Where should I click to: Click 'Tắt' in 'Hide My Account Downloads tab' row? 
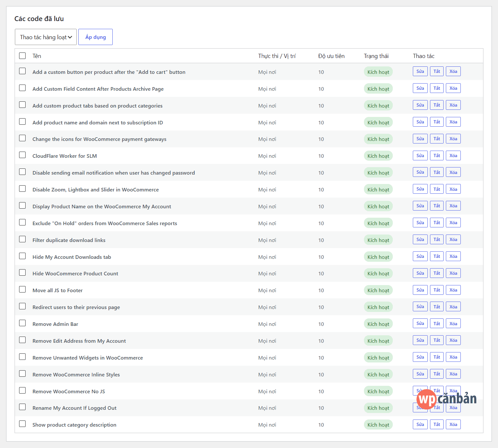point(437,256)
